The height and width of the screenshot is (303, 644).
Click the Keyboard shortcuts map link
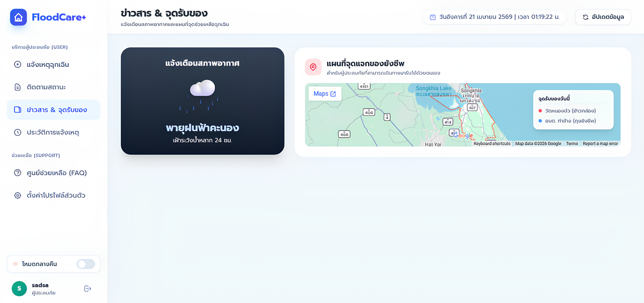click(x=492, y=144)
